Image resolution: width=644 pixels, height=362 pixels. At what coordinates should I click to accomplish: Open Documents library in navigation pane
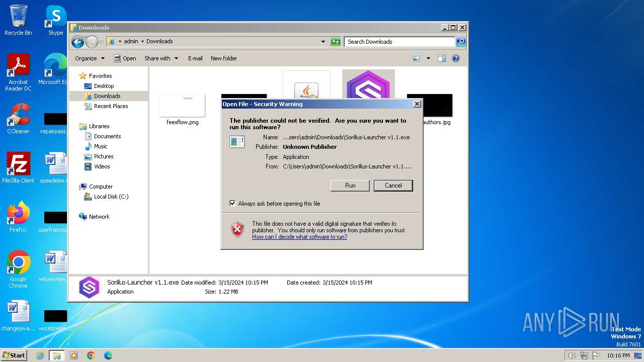(x=107, y=136)
